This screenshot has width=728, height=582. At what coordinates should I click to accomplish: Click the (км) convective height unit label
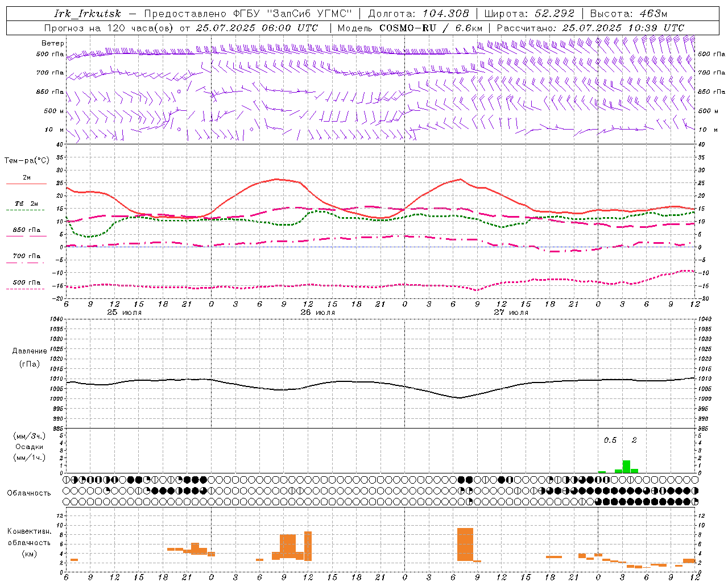[29, 554]
